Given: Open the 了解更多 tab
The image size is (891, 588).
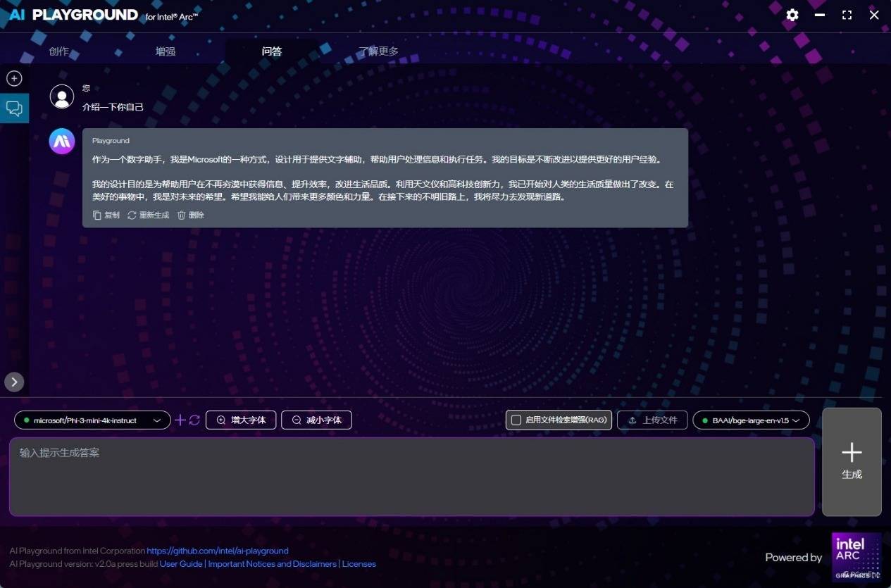Looking at the screenshot, I should click(378, 51).
